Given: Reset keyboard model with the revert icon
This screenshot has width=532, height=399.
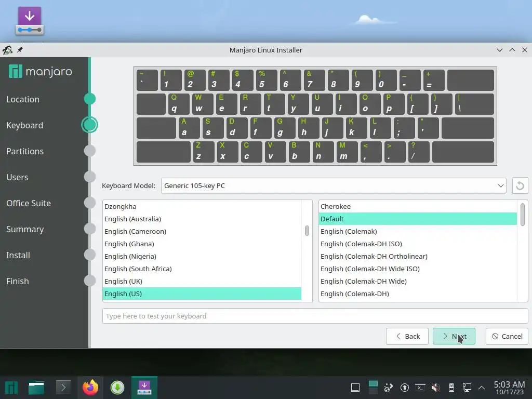Looking at the screenshot, I should pyautogui.click(x=520, y=185).
